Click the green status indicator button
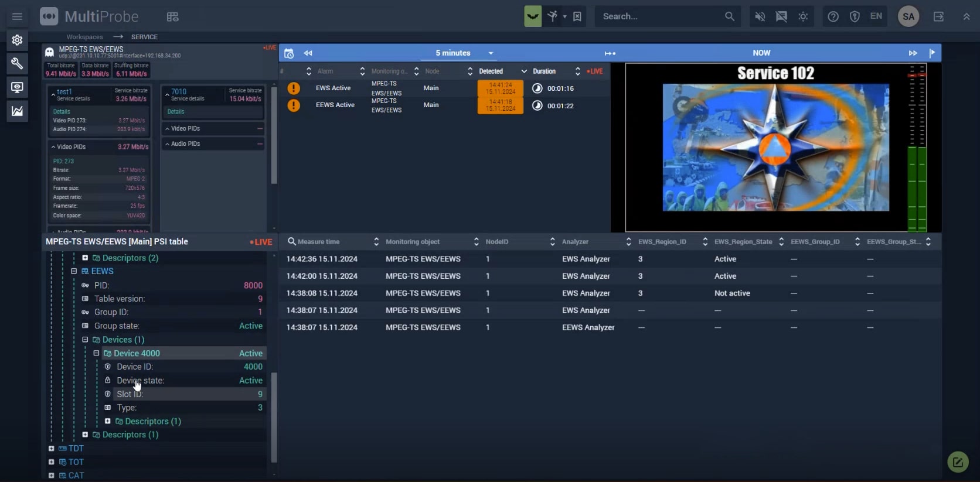 click(533, 16)
